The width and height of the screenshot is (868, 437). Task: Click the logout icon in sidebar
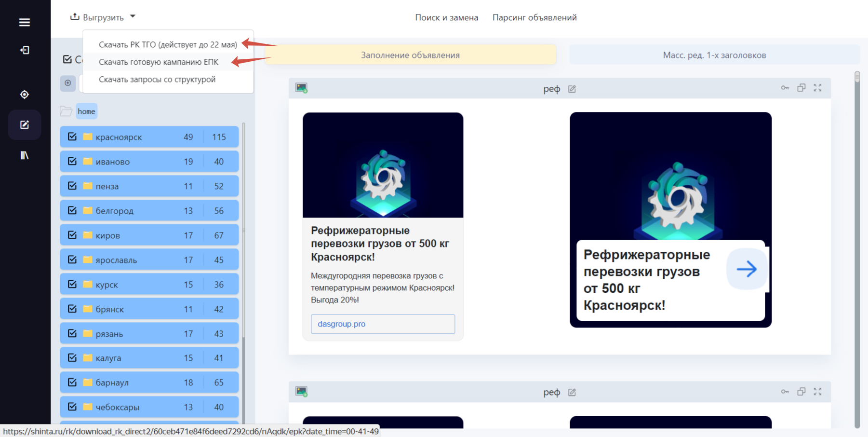click(x=25, y=50)
